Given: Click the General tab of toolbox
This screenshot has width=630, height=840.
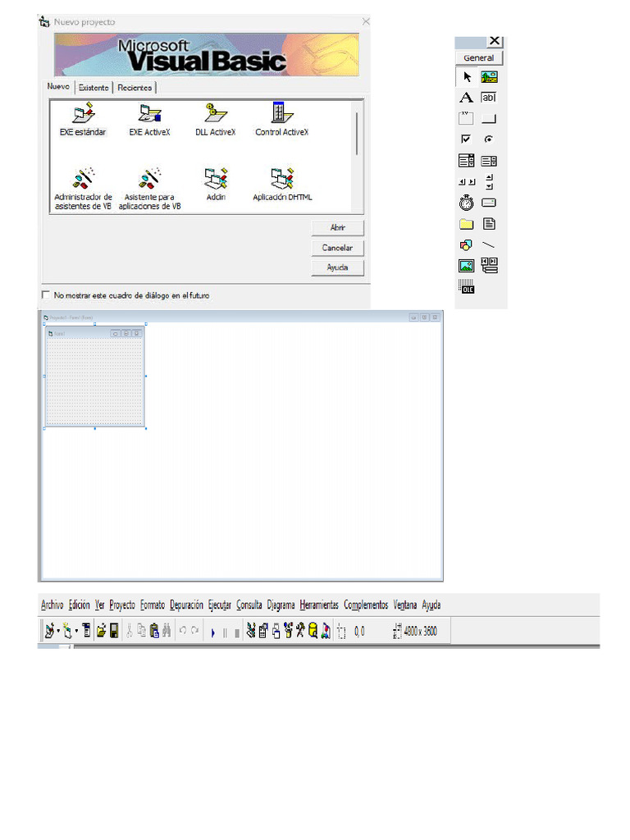Looking at the screenshot, I should 479,58.
